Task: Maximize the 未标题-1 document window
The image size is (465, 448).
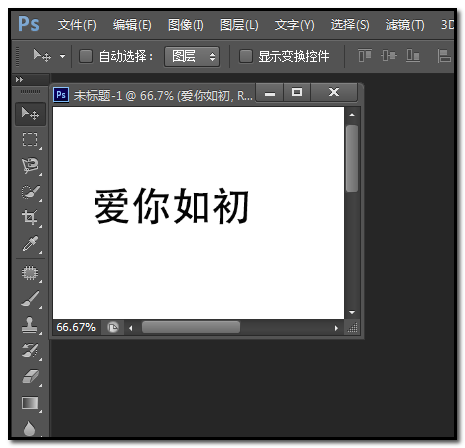Action: click(297, 93)
